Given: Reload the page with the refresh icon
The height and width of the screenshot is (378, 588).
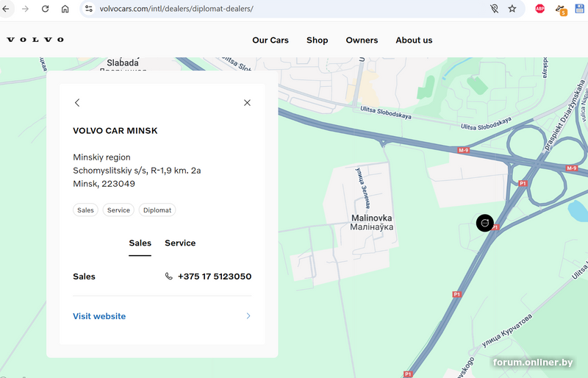Looking at the screenshot, I should (x=45, y=9).
